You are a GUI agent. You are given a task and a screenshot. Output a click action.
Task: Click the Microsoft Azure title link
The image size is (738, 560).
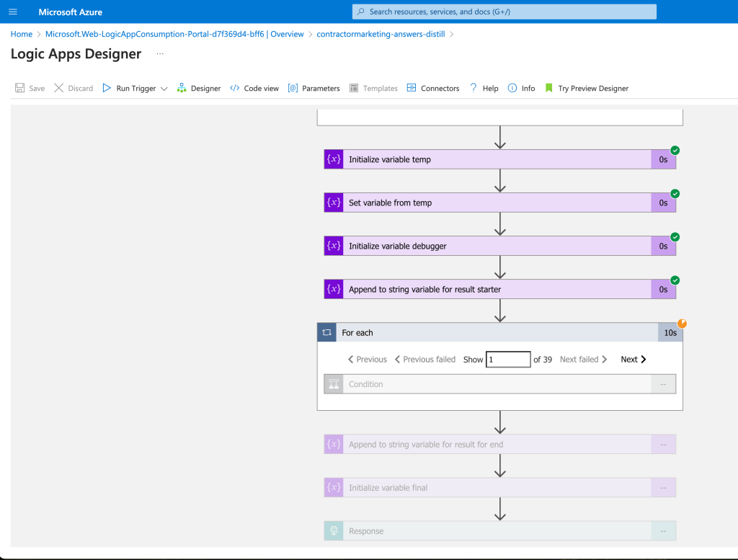(70, 12)
